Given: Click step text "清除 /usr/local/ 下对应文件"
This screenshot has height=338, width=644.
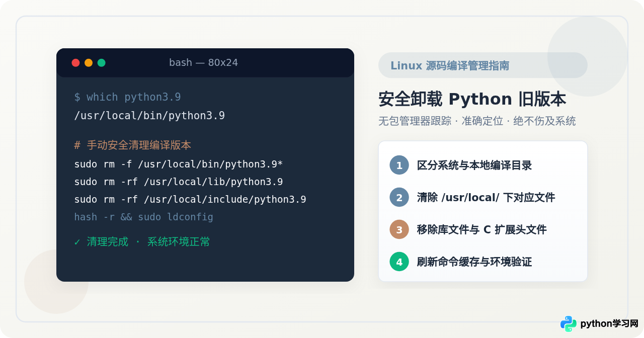Looking at the screenshot, I should point(486,197).
